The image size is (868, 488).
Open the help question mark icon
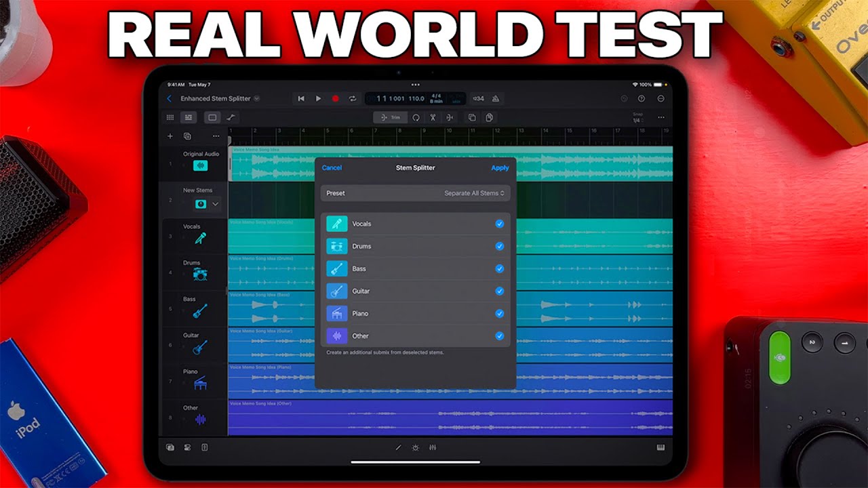[642, 99]
